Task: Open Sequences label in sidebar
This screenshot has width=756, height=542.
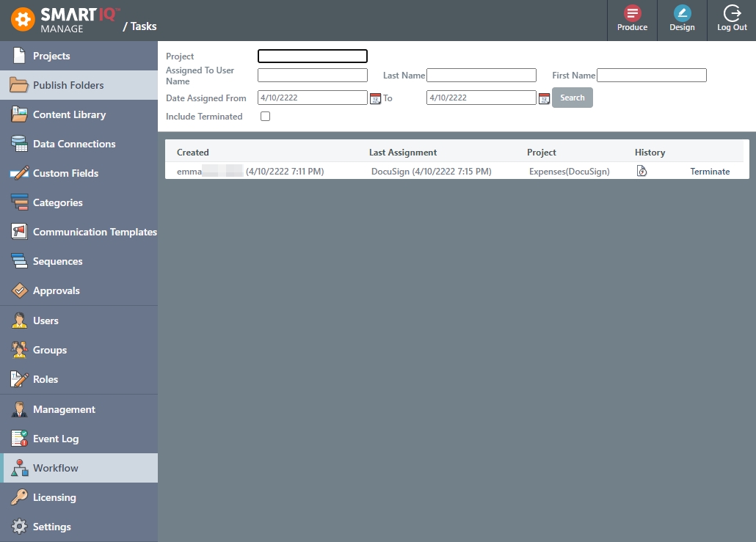Action: [x=58, y=261]
